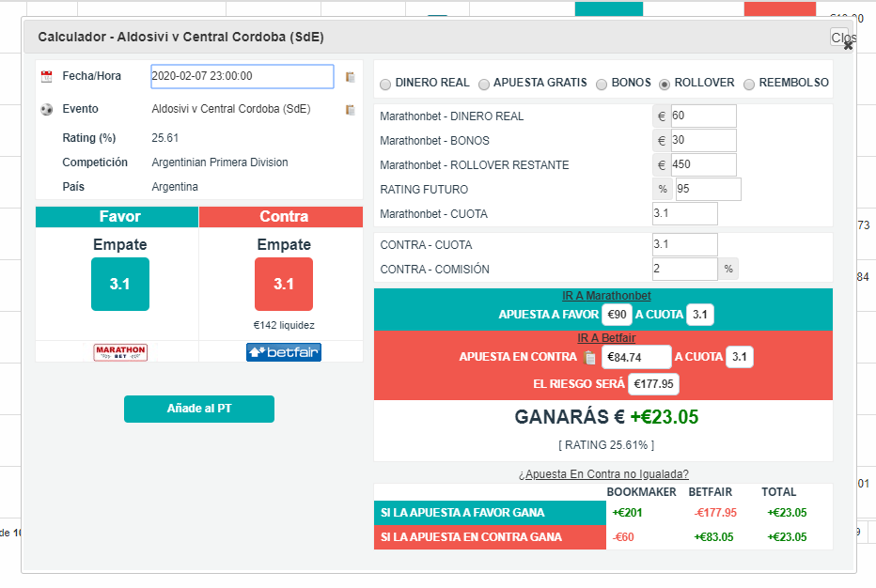This screenshot has height=588, width=876.
Task: Click the BOOKMAKER column header
Action: [641, 492]
